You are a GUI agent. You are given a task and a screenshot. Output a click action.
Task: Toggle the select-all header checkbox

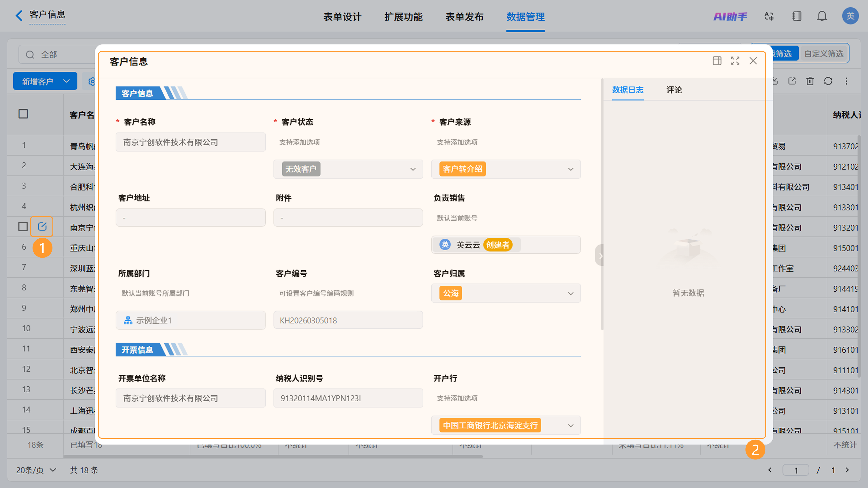23,114
